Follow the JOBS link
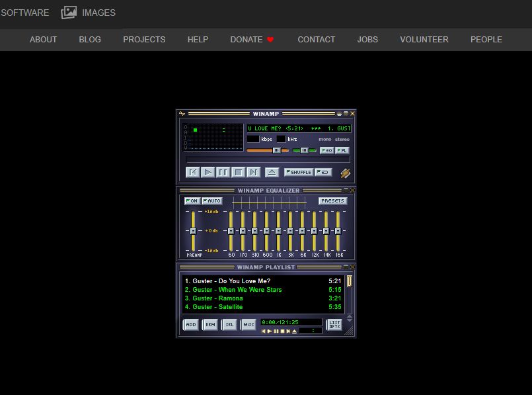 (367, 40)
